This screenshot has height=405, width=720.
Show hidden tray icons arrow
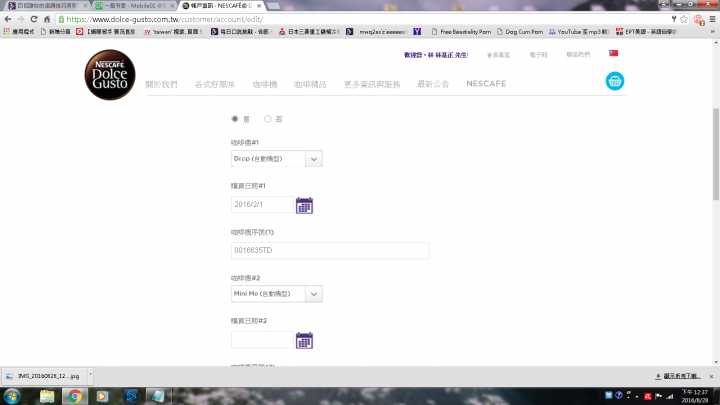coord(637,396)
